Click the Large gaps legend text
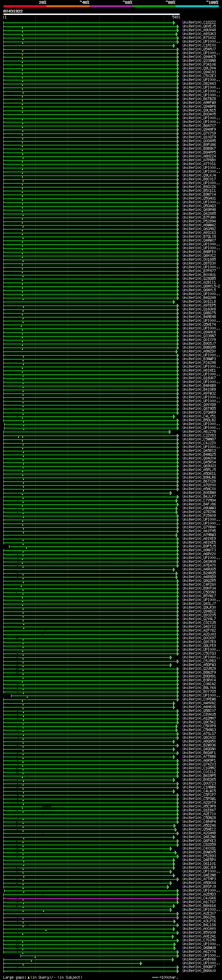 [x=43, y=977]
